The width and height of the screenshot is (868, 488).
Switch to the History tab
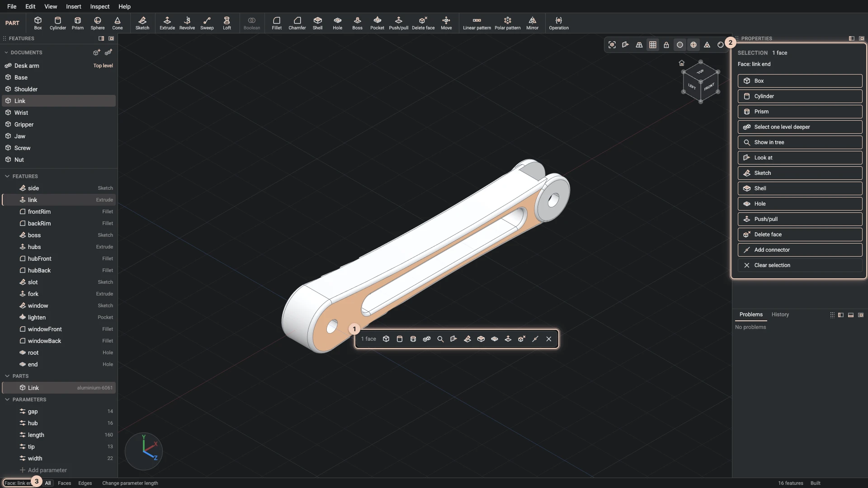coord(780,314)
